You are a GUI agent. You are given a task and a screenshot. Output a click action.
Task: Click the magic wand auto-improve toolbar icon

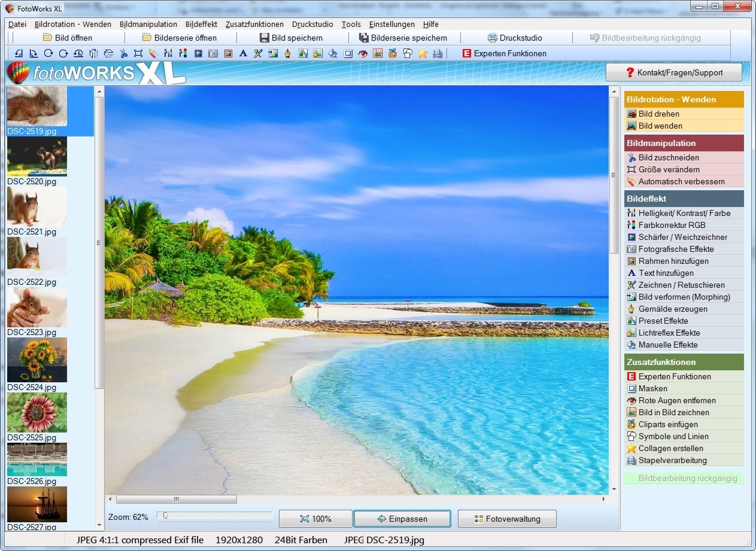pyautogui.click(x=153, y=53)
